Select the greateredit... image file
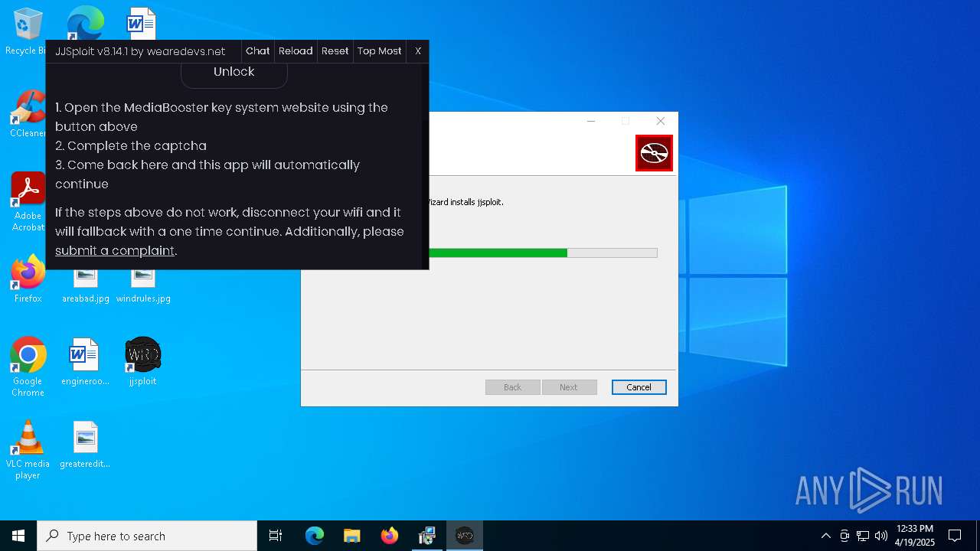Image resolution: width=980 pixels, height=551 pixels. tap(85, 445)
